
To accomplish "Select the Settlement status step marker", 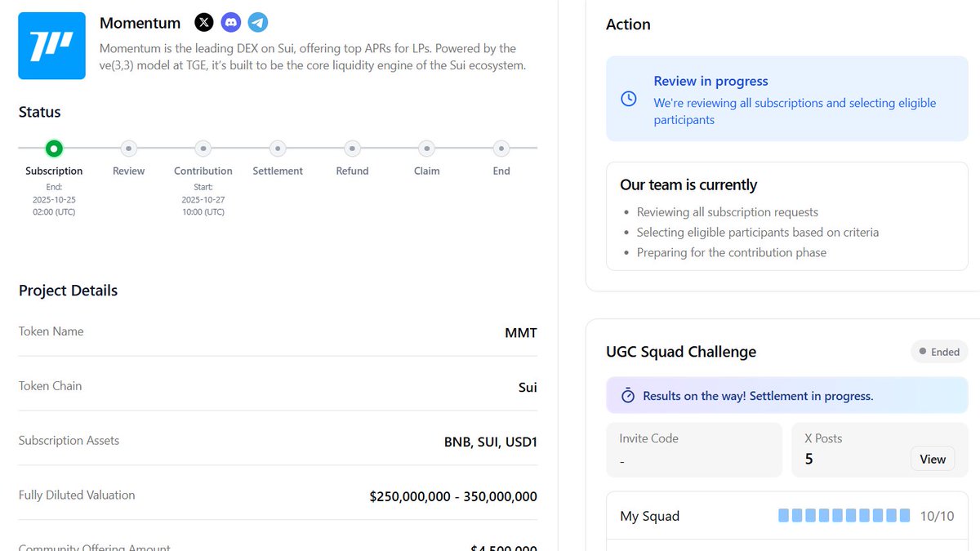I will [278, 149].
